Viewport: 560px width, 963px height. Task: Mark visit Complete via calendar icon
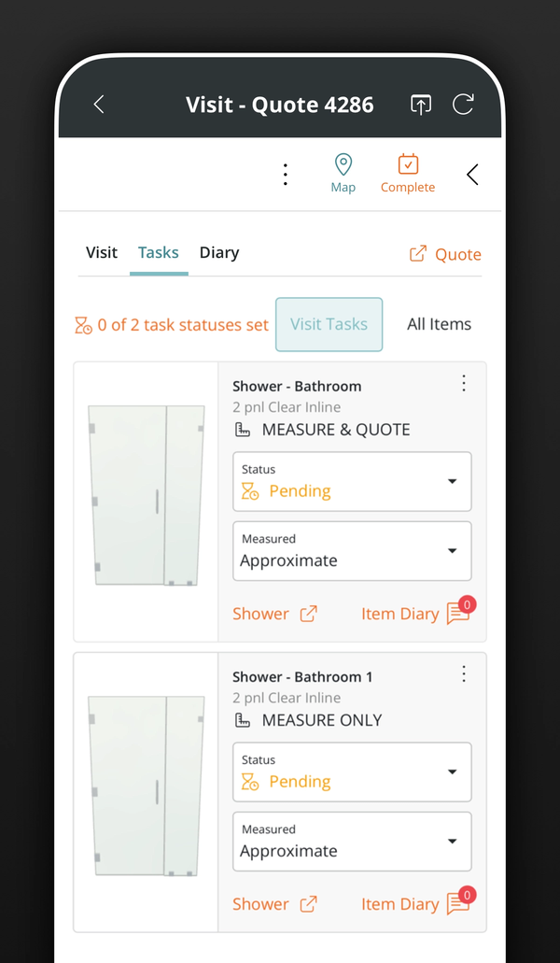[408, 174]
